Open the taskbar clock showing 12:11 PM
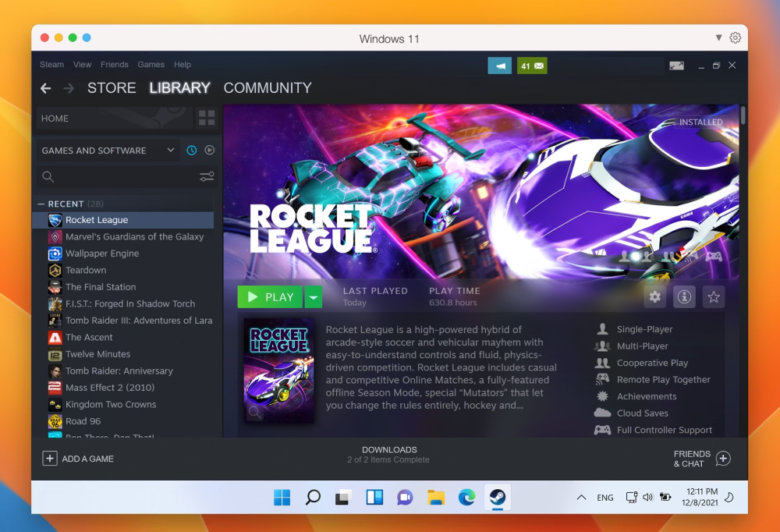Screen dimensions: 780x532 702,497
